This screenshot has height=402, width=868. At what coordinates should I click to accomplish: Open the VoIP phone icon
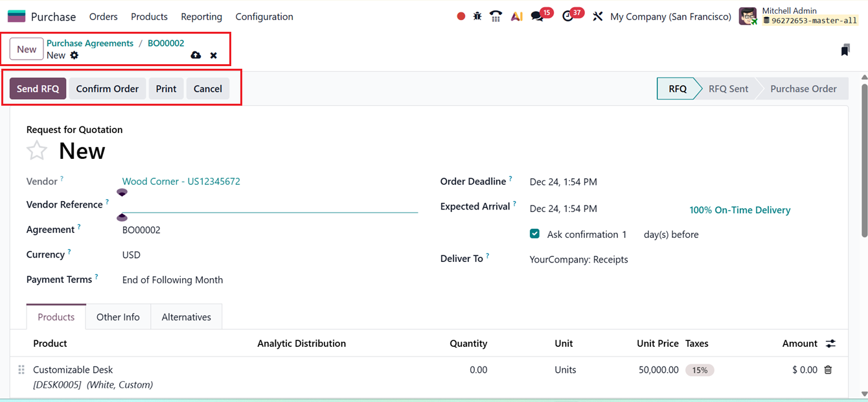pyautogui.click(x=496, y=16)
